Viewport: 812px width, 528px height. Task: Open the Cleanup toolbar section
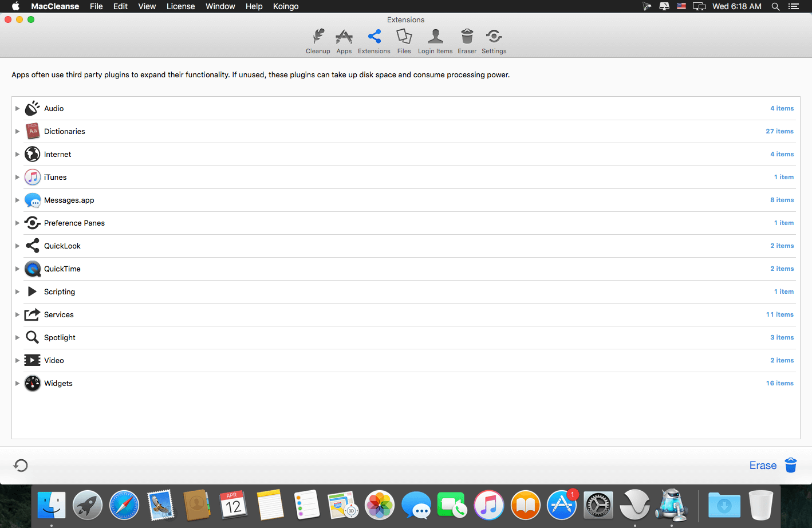pos(318,41)
